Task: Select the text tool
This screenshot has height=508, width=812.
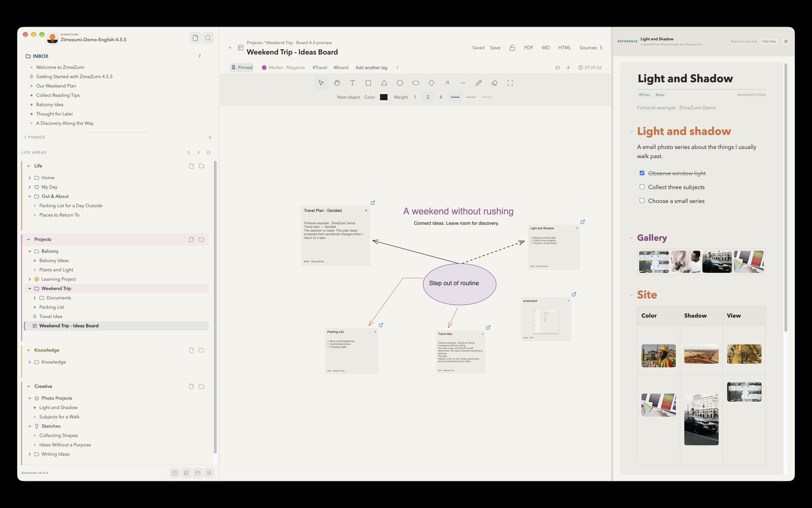Action: tap(352, 83)
